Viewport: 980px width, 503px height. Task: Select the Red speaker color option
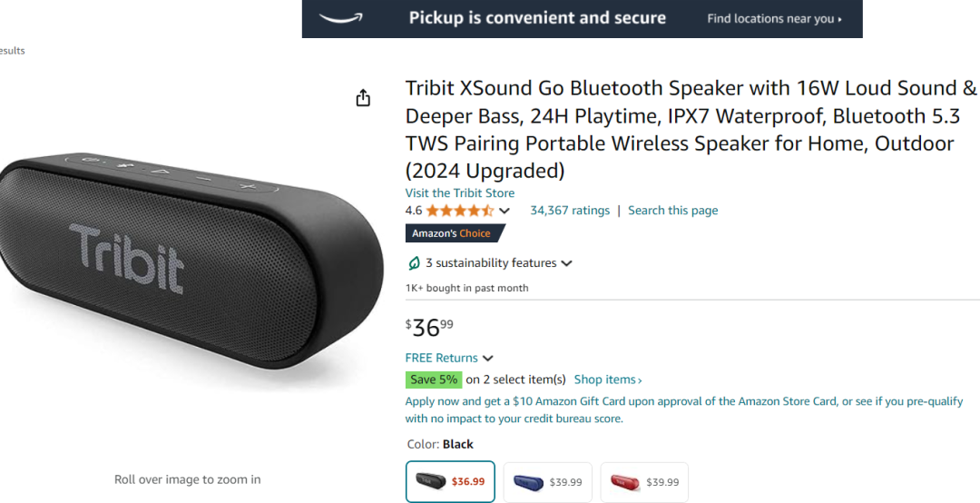[x=644, y=482]
